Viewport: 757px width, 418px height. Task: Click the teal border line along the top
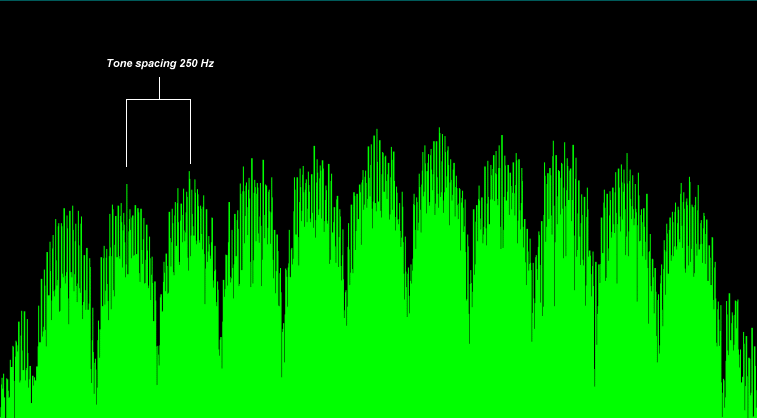coord(378,1)
